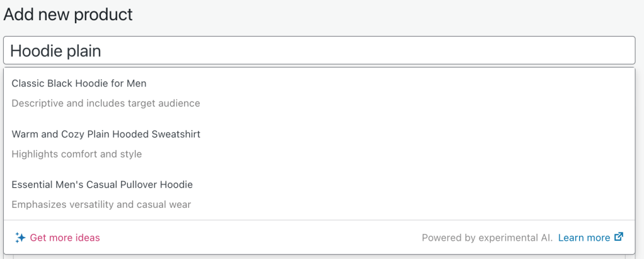Image resolution: width=644 pixels, height=259 pixels.
Task: Click blank footer area between ideas and AI notice
Action: point(258,238)
